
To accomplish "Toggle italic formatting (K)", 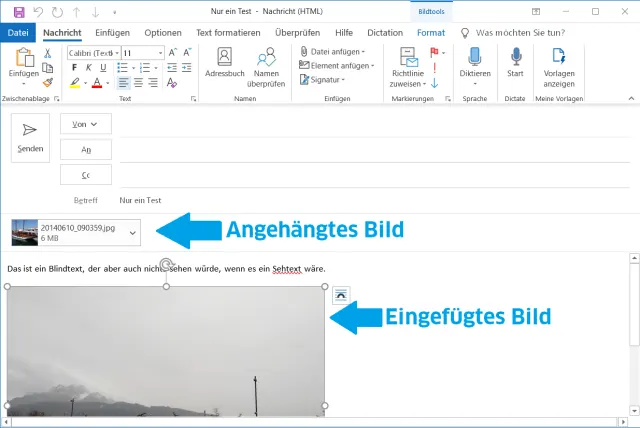I will 89,68.
